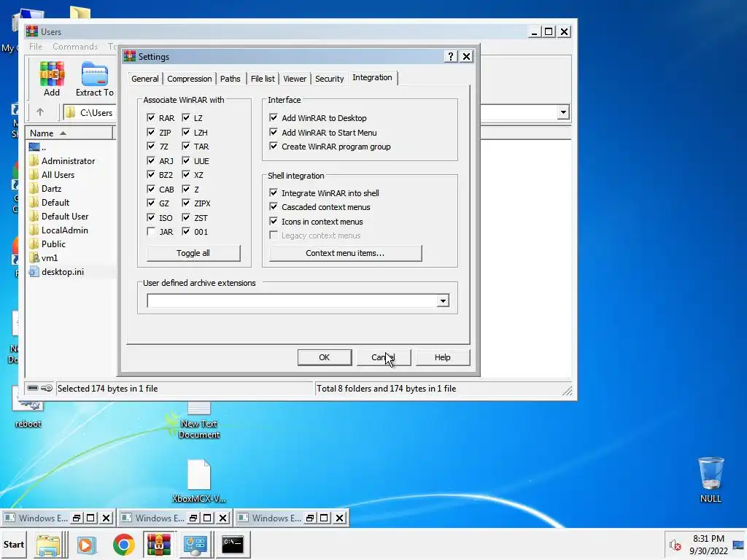Sort by the Name column header
Viewport: 747px width, 560px height.
[69, 133]
